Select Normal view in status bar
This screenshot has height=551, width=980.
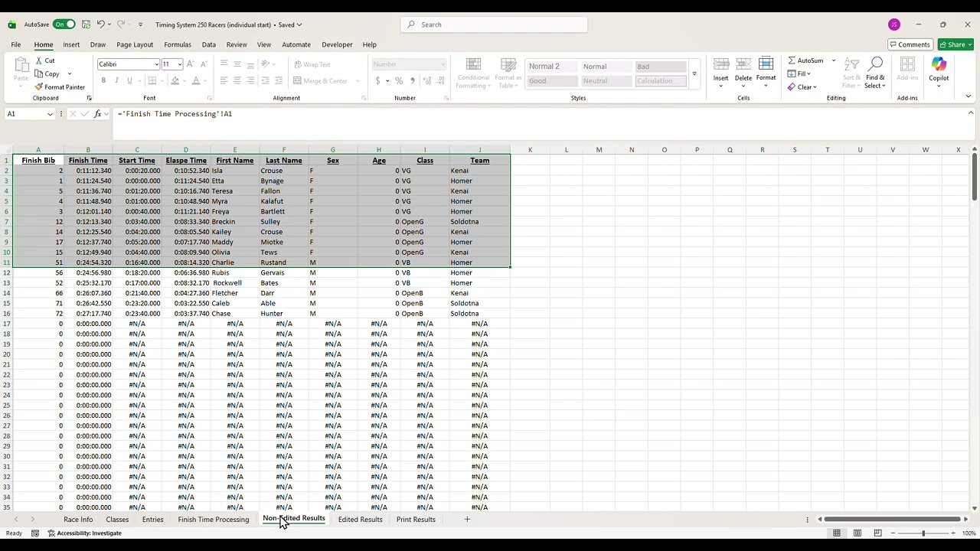[837, 533]
